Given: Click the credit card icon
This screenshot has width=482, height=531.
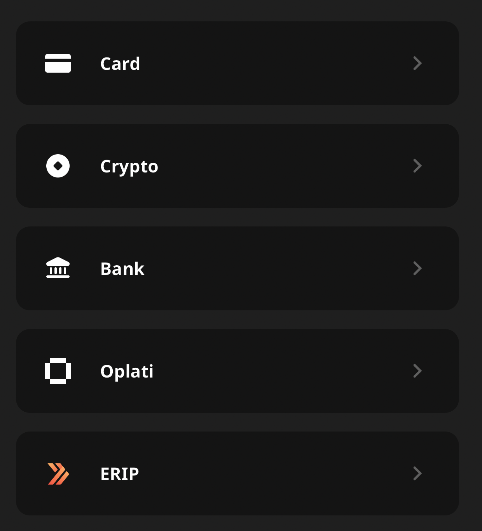Looking at the screenshot, I should (x=58, y=63).
